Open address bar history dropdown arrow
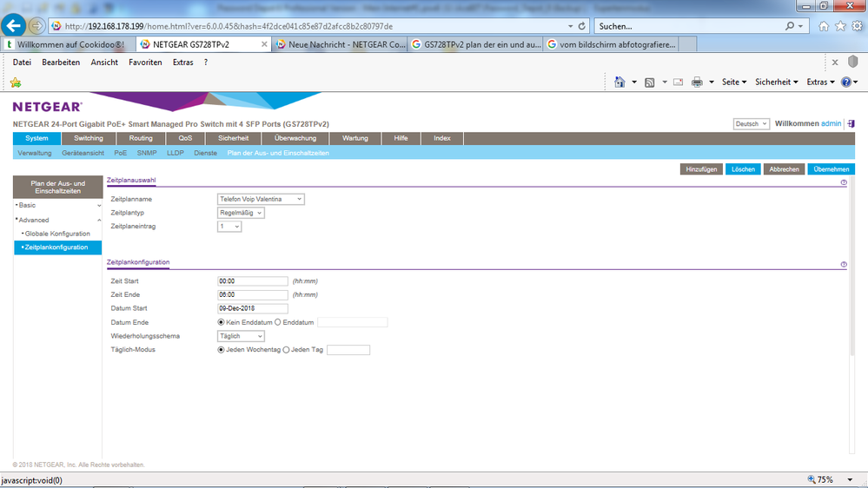The image size is (868, 488). pos(570,26)
